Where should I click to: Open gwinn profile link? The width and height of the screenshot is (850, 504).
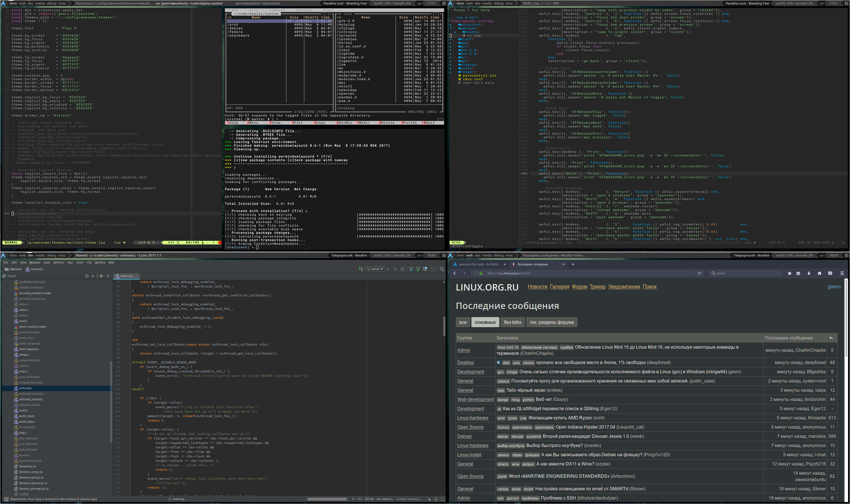pyautogui.click(x=834, y=287)
